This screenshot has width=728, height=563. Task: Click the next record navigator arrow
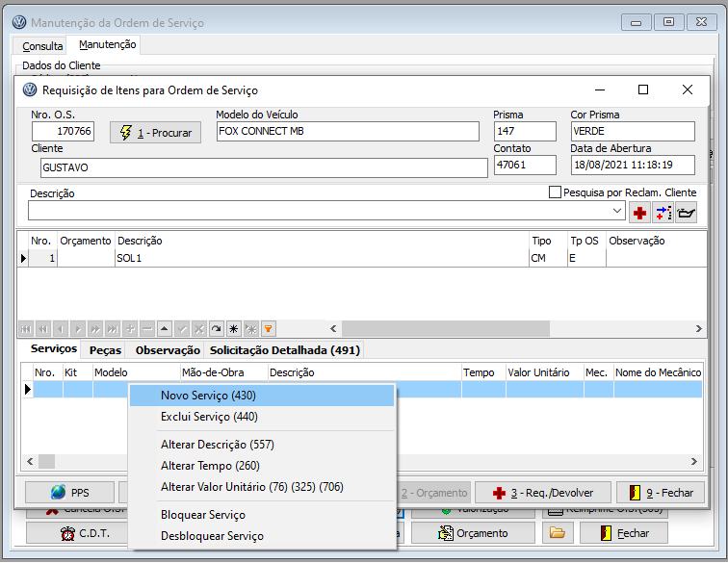pyautogui.click(x=78, y=329)
